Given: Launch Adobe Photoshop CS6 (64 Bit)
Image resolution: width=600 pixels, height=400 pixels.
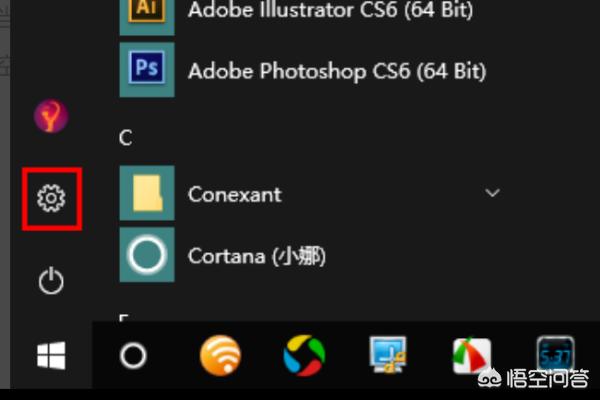Looking at the screenshot, I should 337,71.
